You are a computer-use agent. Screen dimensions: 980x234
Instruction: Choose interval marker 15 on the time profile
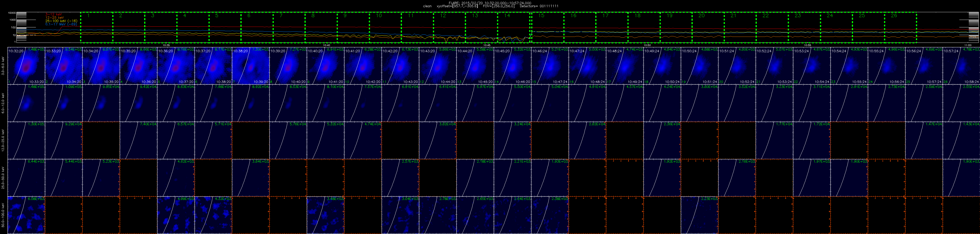541,16
